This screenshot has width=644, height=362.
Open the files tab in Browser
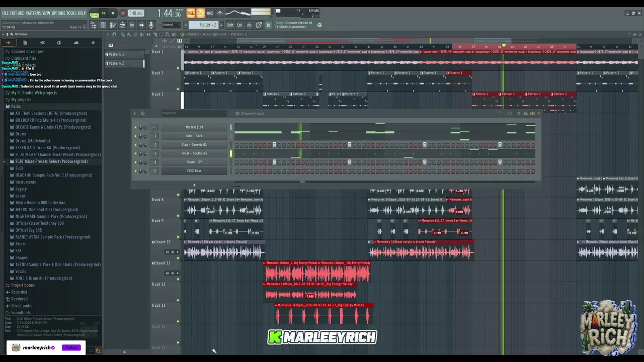[25, 43]
